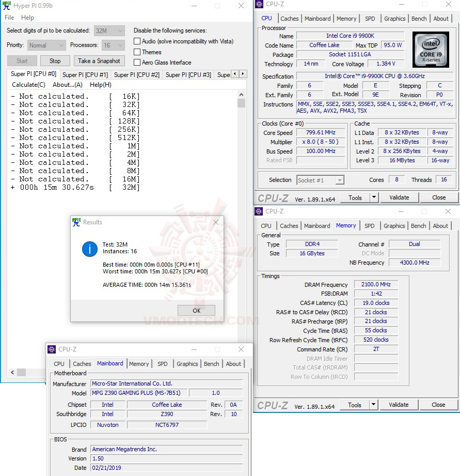The width and height of the screenshot is (460, 476).
Task: Click the CPU-Z icon in the Memory window title bar
Action: click(259, 211)
